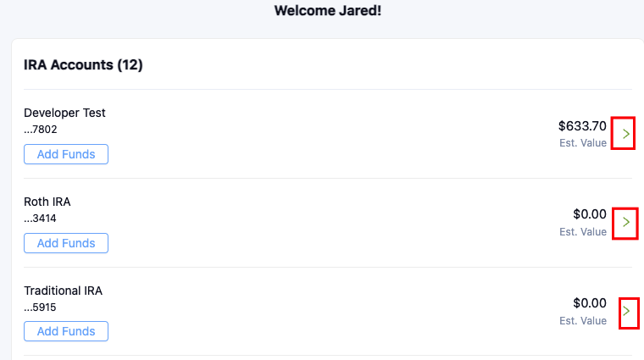Add funds to Traditional IRA account
This screenshot has width=644, height=360.
coord(66,331)
